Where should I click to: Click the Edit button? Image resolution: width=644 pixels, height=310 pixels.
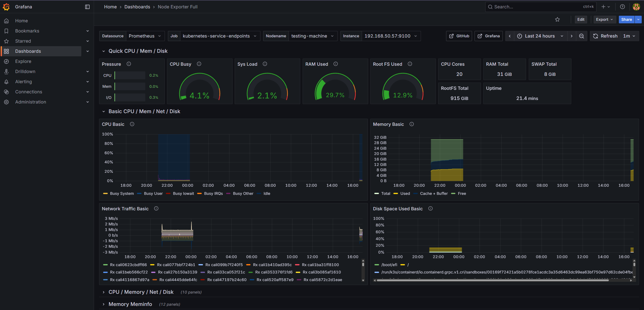click(x=581, y=19)
